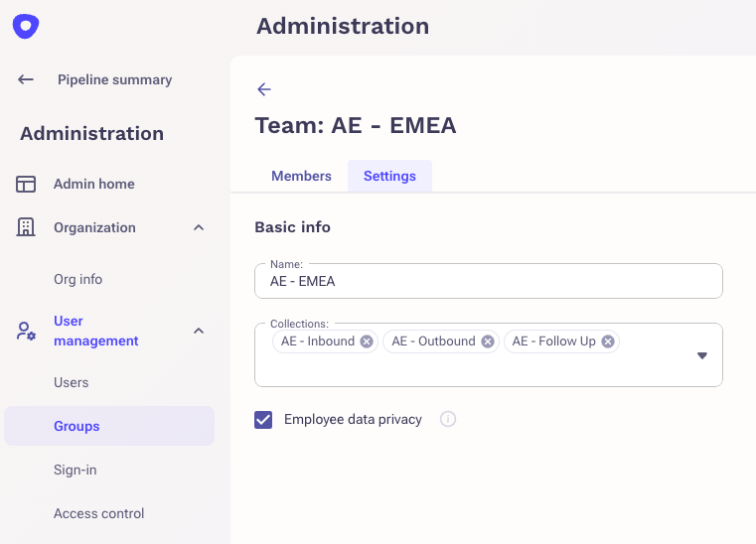Image resolution: width=756 pixels, height=544 pixels.
Task: Select the Settings tab
Action: point(389,176)
